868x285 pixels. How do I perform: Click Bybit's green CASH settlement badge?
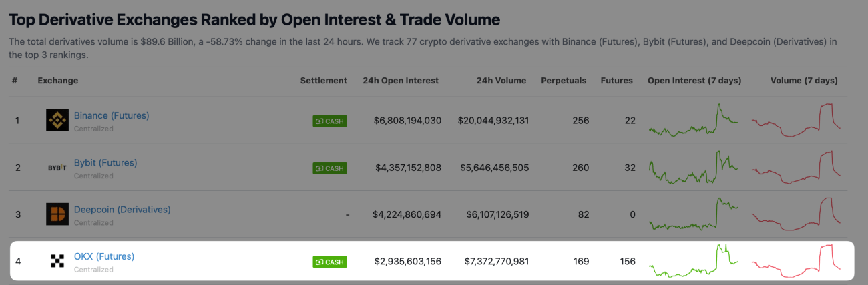coord(330,168)
